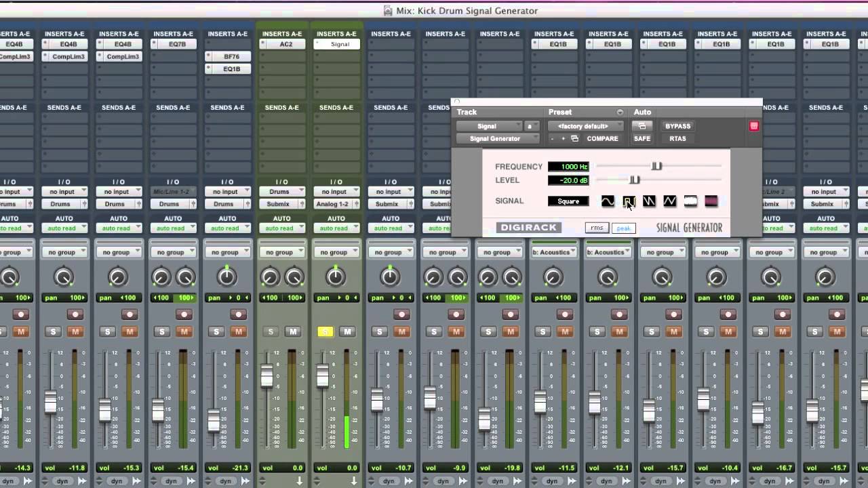Toggle BYPASS on the Signal Generator
868x488 pixels.
pos(677,126)
